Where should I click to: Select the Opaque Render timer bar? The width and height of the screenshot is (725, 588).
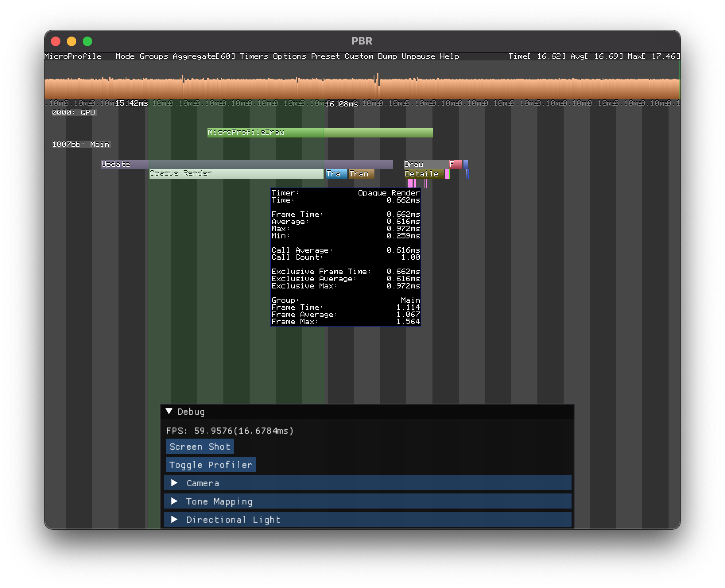(236, 174)
